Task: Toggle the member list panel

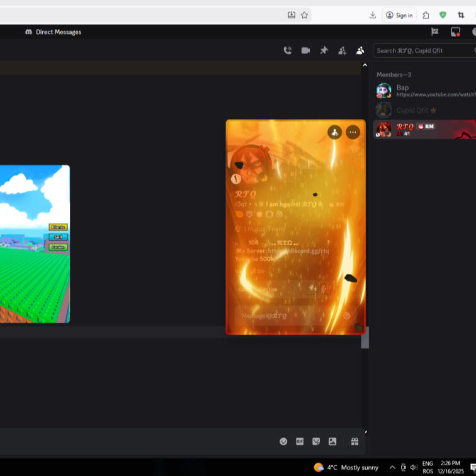Action: point(360,50)
